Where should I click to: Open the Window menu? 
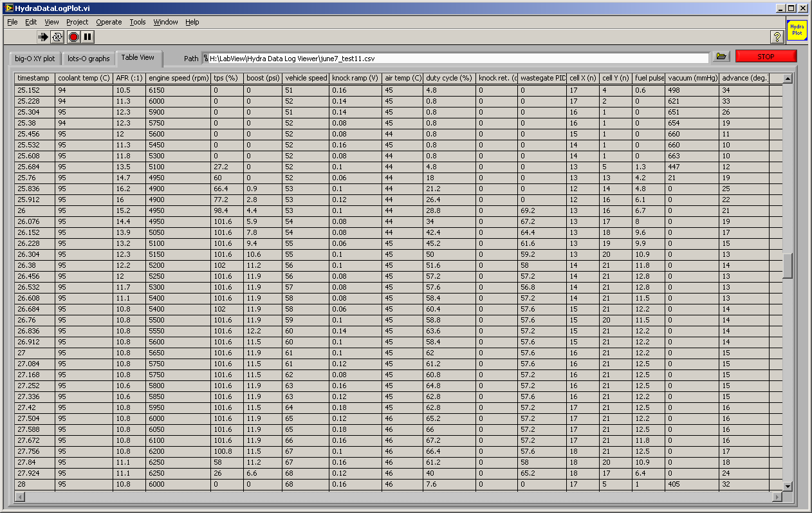coord(165,22)
